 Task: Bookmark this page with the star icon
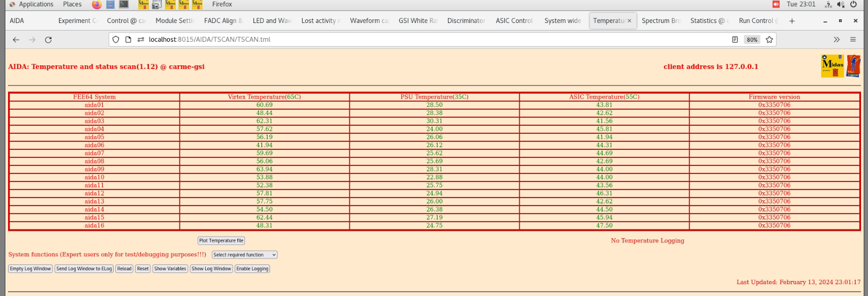tap(769, 40)
